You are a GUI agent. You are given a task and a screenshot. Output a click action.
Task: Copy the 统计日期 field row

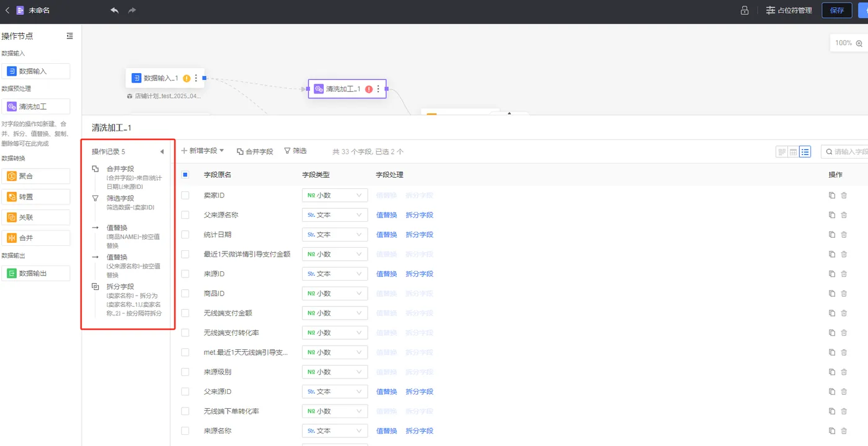pos(832,235)
